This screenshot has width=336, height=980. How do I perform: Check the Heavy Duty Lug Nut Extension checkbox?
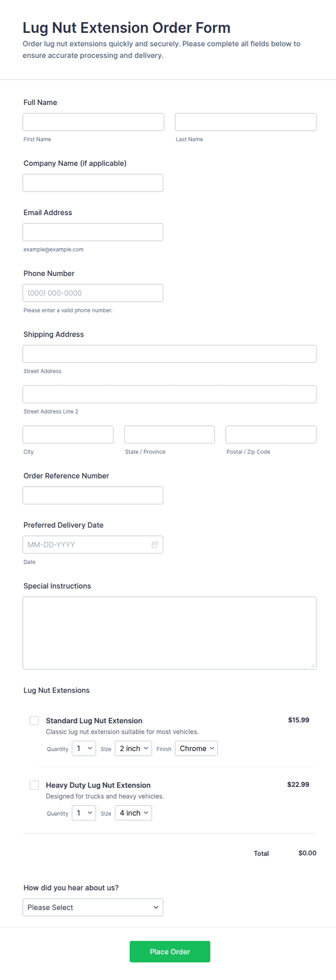click(x=34, y=784)
